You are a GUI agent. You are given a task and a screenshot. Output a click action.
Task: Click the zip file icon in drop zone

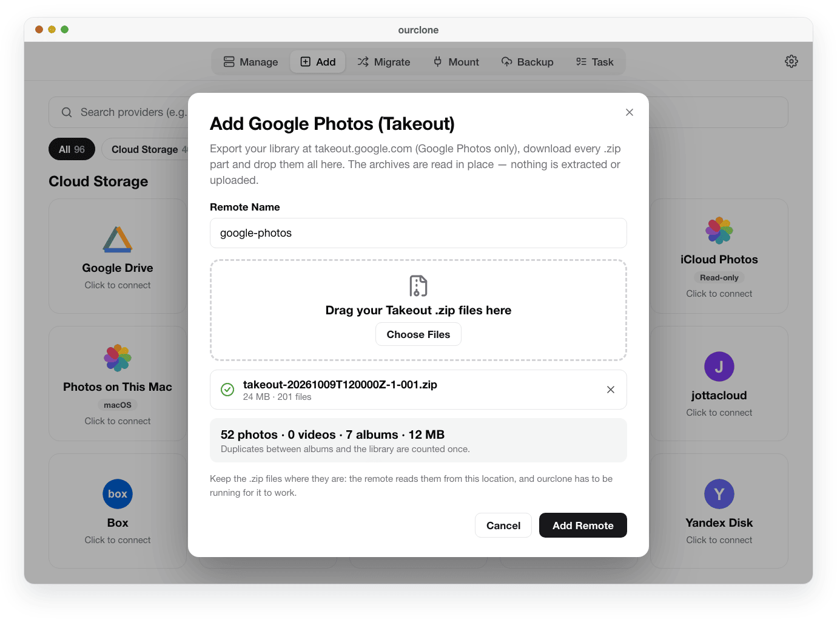[418, 286]
